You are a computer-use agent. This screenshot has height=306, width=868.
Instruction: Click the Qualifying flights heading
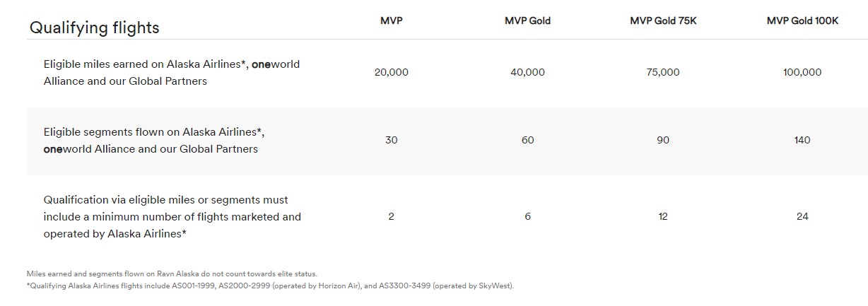94,28
